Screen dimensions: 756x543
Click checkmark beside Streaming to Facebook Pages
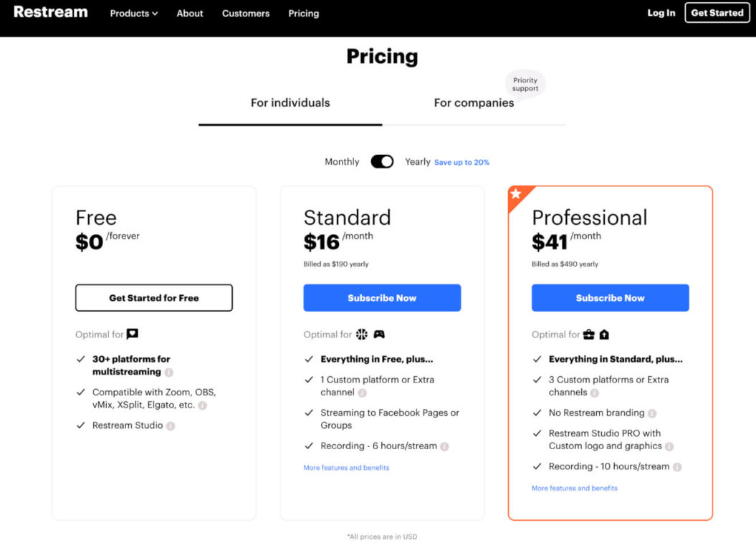click(x=309, y=413)
